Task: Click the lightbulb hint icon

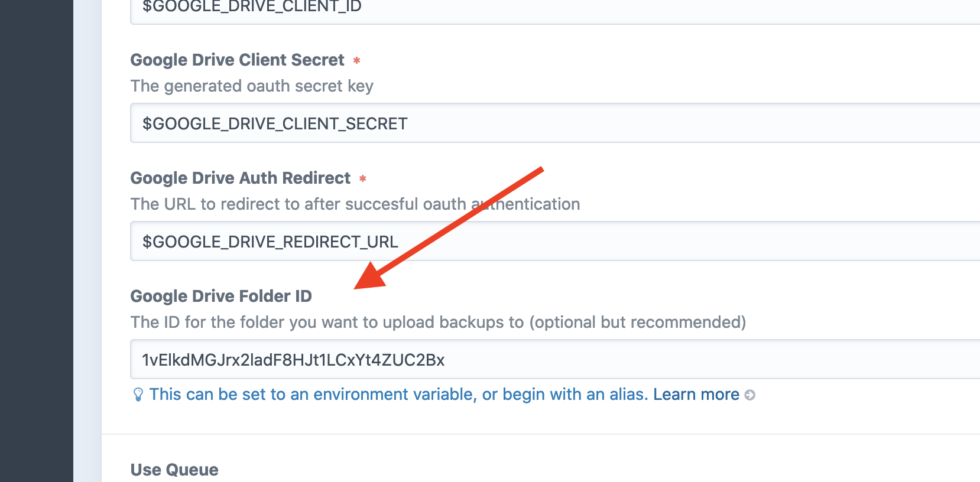Action: click(x=138, y=395)
